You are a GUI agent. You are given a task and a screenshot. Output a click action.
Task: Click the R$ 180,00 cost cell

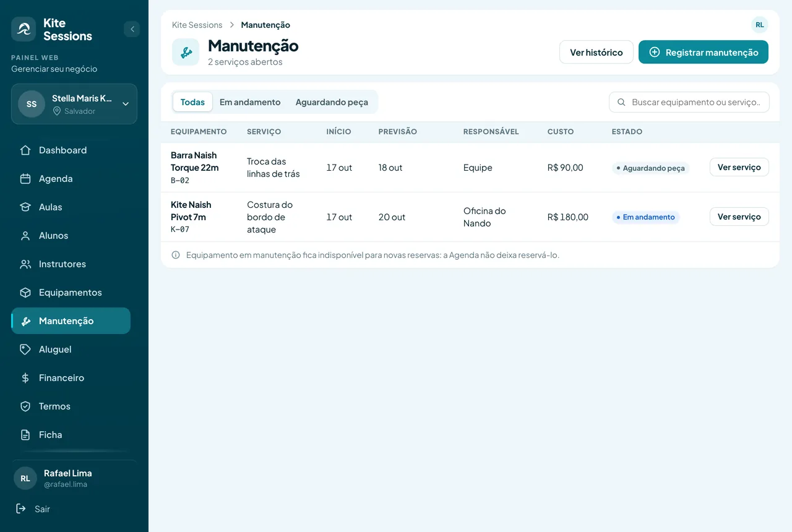tap(568, 217)
